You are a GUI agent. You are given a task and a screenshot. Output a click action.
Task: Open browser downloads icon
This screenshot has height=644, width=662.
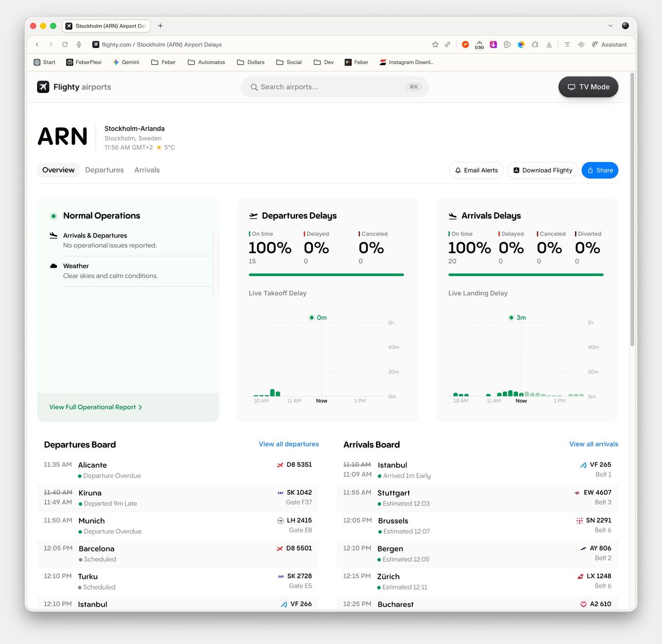click(x=549, y=44)
